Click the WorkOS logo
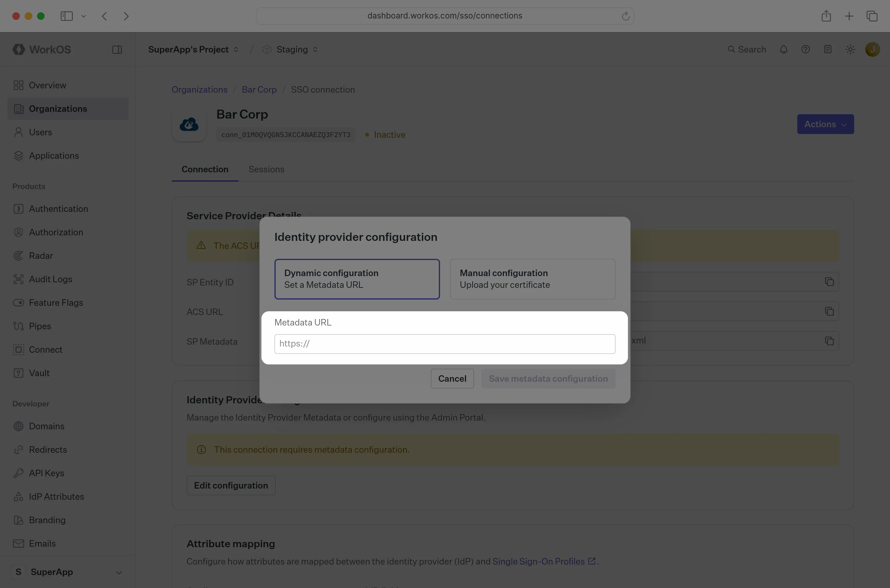Viewport: 890px width, 588px height. pos(42,49)
